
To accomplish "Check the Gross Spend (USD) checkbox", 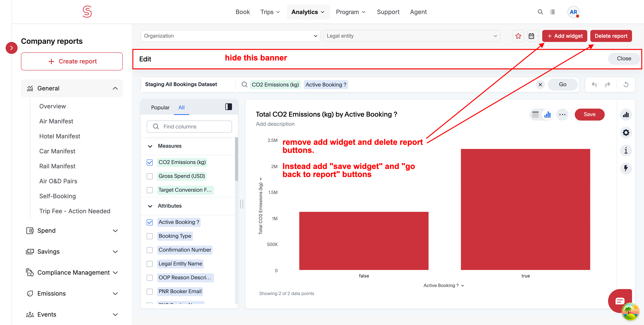I will pos(150,176).
